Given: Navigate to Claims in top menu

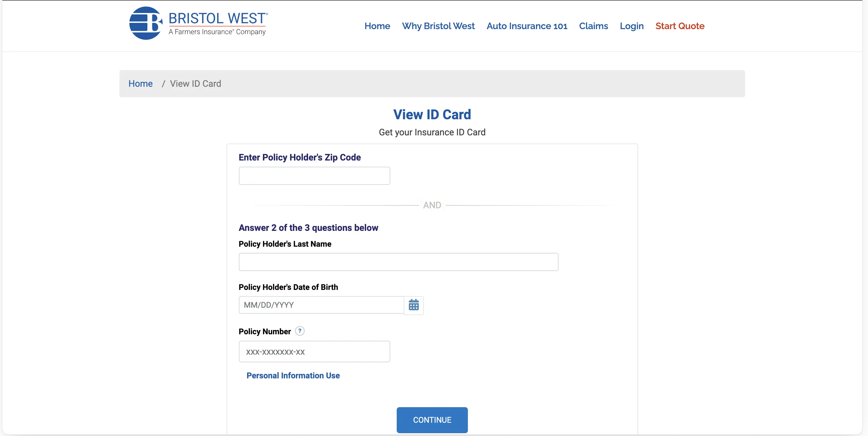Looking at the screenshot, I should (593, 26).
